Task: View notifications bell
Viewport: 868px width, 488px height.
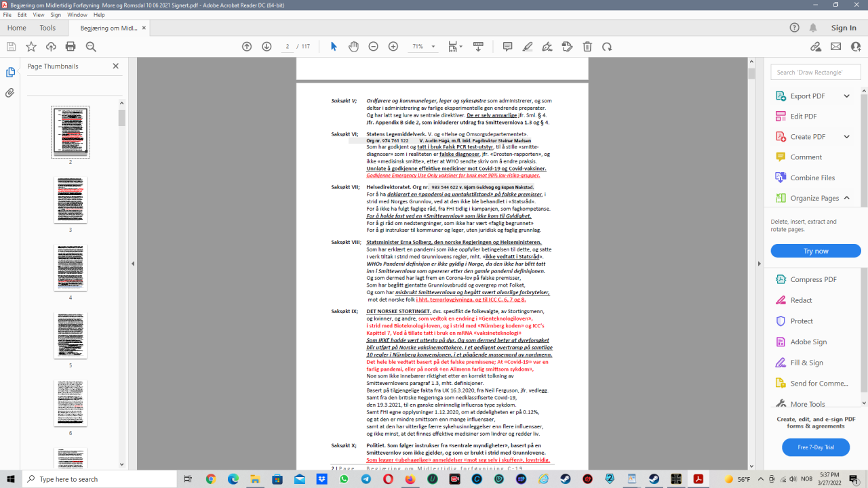Action: [813, 28]
